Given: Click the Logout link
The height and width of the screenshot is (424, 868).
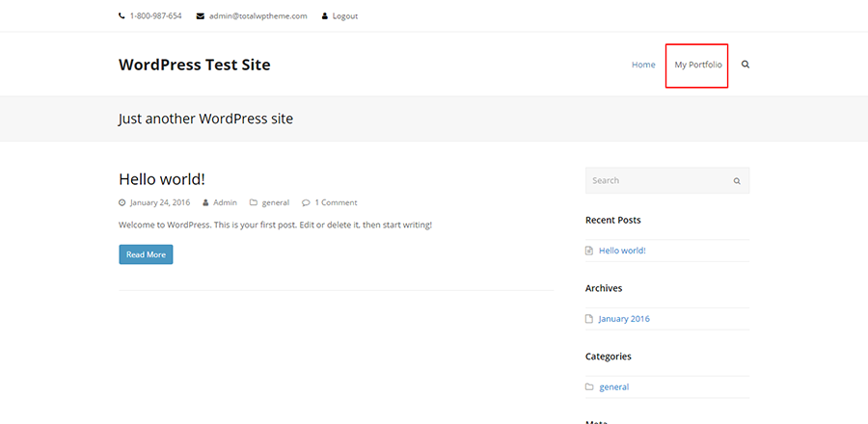Looking at the screenshot, I should tap(345, 16).
